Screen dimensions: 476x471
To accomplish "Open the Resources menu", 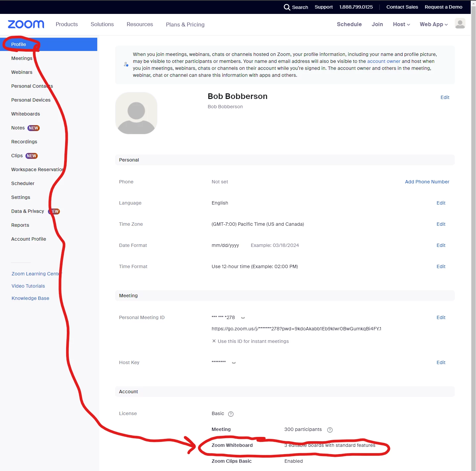I will tap(140, 24).
